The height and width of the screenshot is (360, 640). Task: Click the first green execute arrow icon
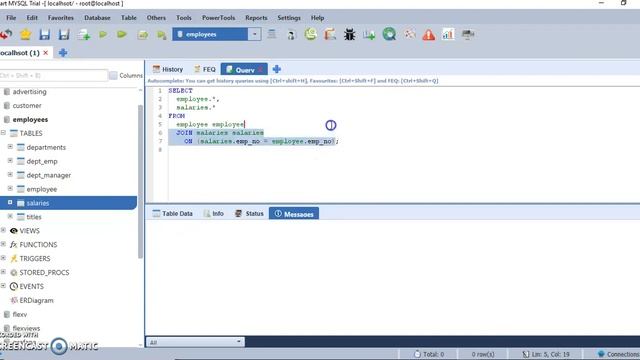coord(103,35)
